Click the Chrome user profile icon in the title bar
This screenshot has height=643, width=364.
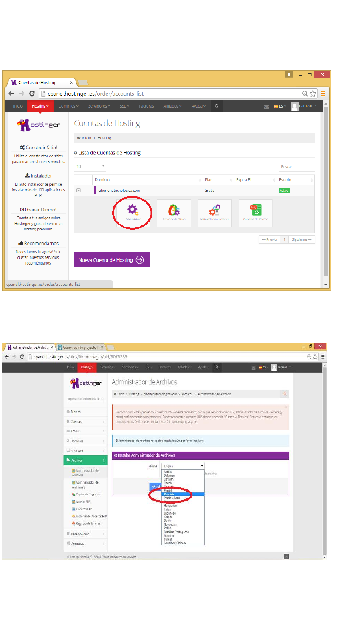pos(289,74)
